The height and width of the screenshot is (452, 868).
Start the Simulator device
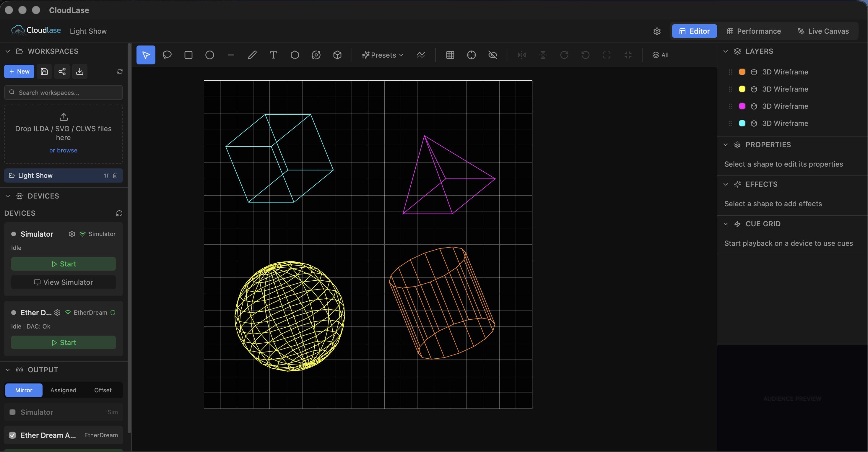point(63,264)
